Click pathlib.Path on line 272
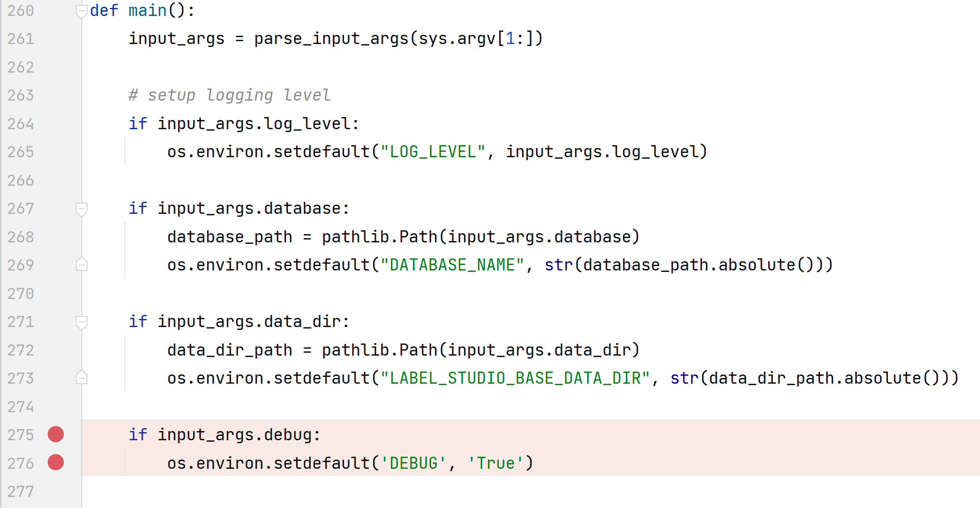980x508 pixels. (380, 350)
